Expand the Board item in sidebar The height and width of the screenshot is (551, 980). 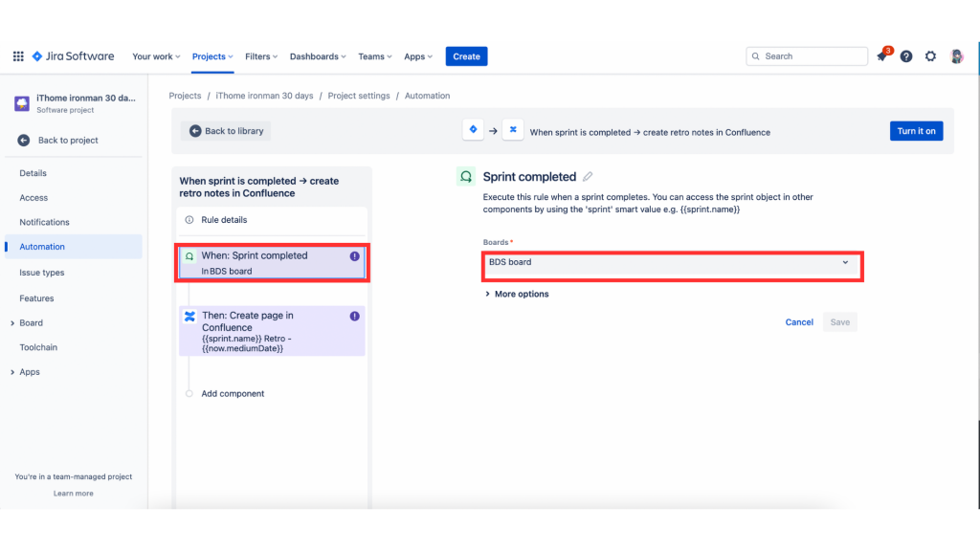(12, 323)
